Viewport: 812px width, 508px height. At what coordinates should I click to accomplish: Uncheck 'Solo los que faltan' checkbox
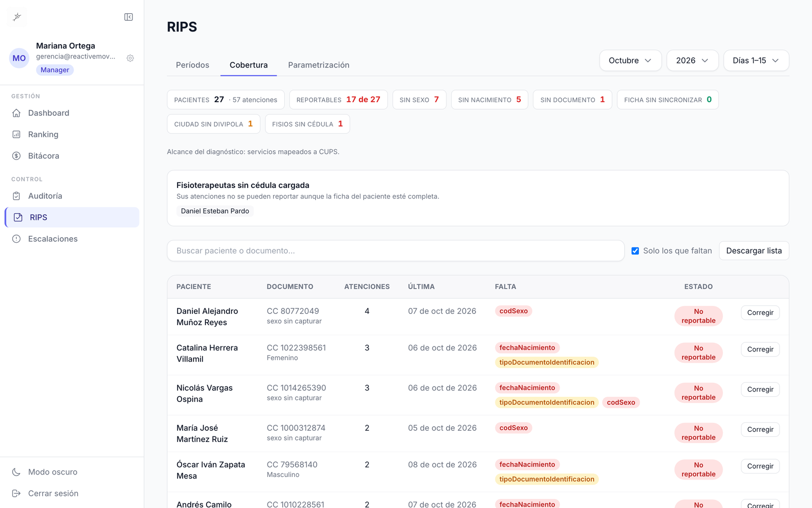pos(635,251)
